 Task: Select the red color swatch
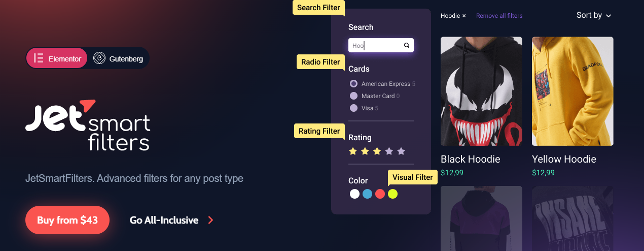pos(380,194)
